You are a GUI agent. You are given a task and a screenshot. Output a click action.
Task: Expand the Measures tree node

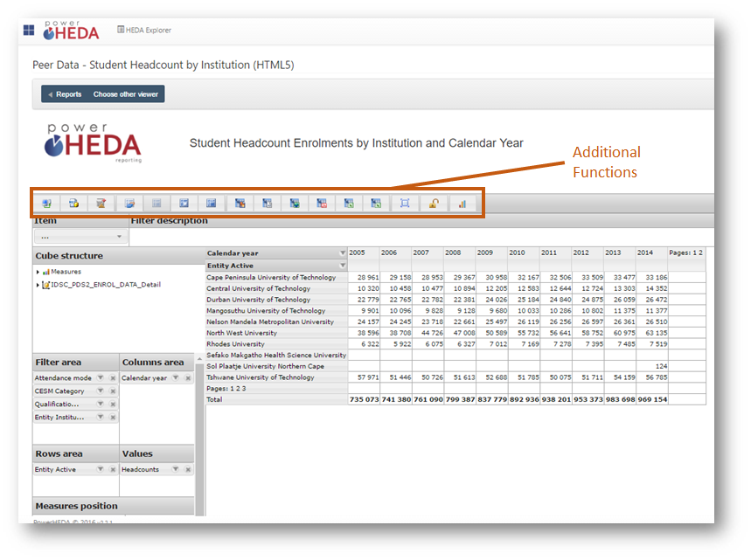point(38,272)
